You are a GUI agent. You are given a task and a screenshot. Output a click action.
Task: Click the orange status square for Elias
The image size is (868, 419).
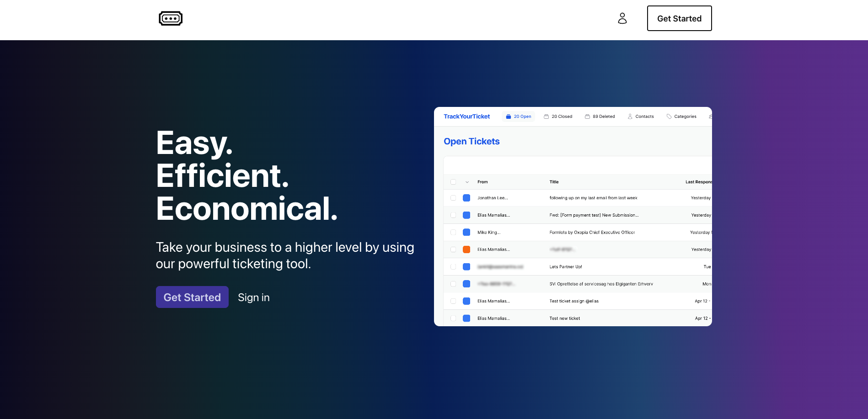466,249
